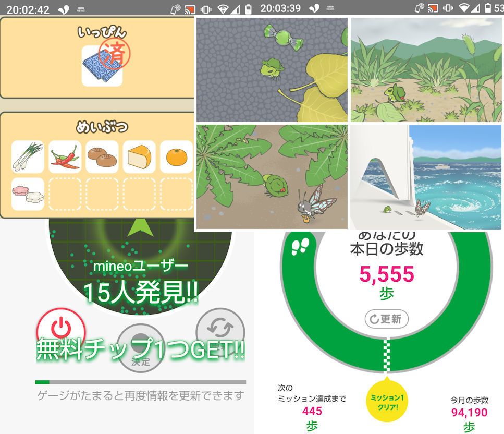Open the frog in grassy mountains photo
Screen dimensions: 504x434
pyautogui.click(x=426, y=70)
